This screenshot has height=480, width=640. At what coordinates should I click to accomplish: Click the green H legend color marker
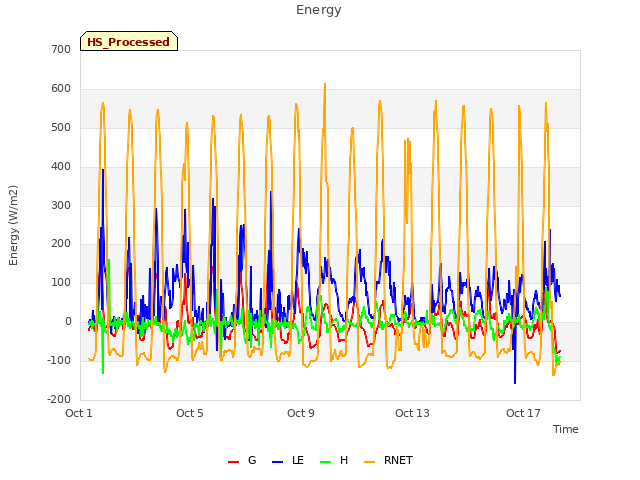pyautogui.click(x=325, y=462)
